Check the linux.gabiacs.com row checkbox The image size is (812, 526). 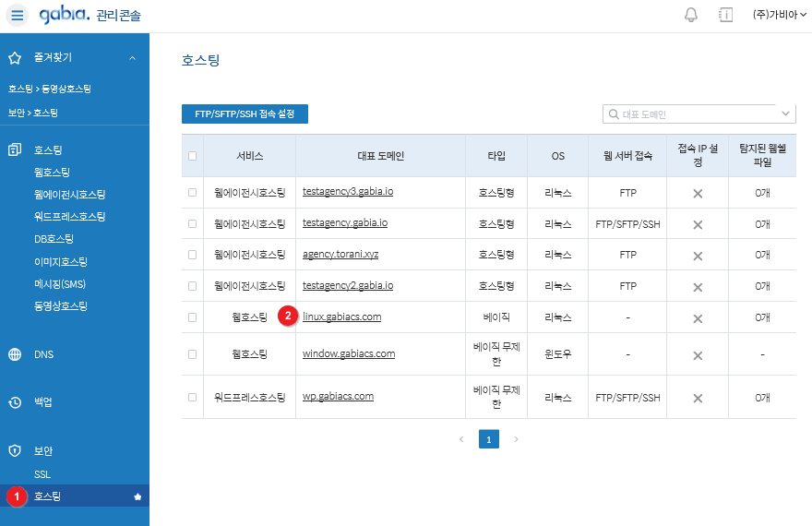click(193, 317)
